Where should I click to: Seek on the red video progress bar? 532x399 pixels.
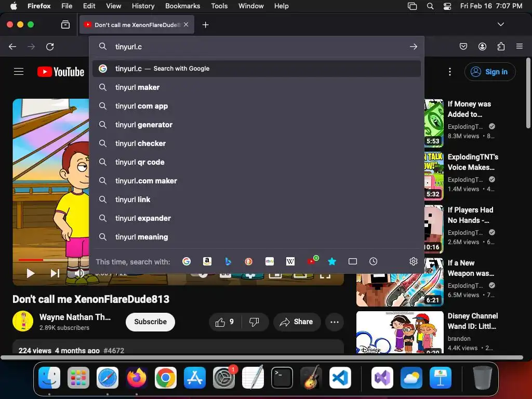[31, 260]
